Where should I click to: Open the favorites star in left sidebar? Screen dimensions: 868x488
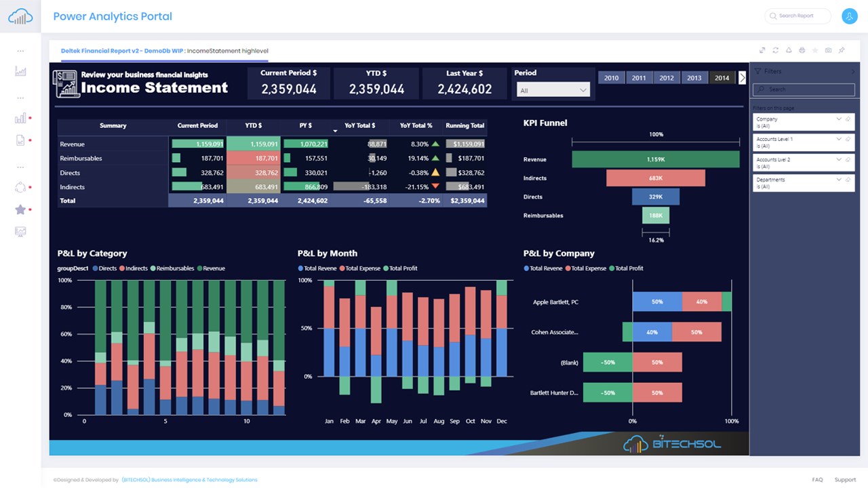coord(20,209)
